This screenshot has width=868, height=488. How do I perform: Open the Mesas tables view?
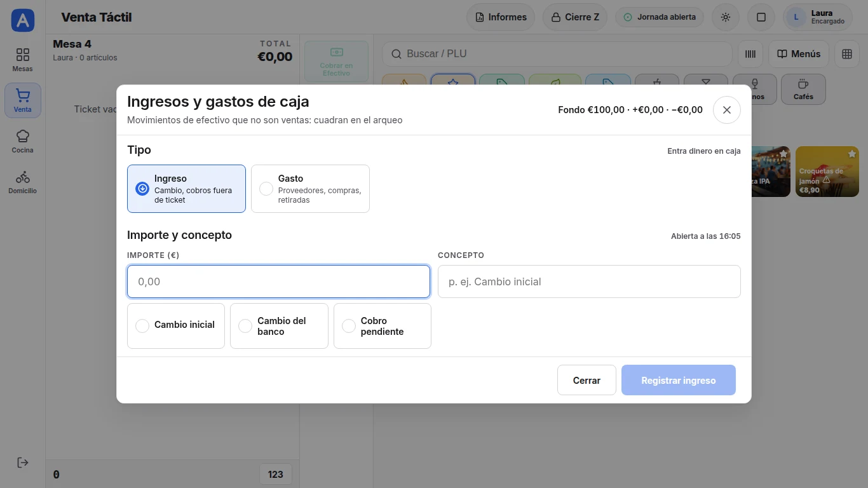pos(23,60)
